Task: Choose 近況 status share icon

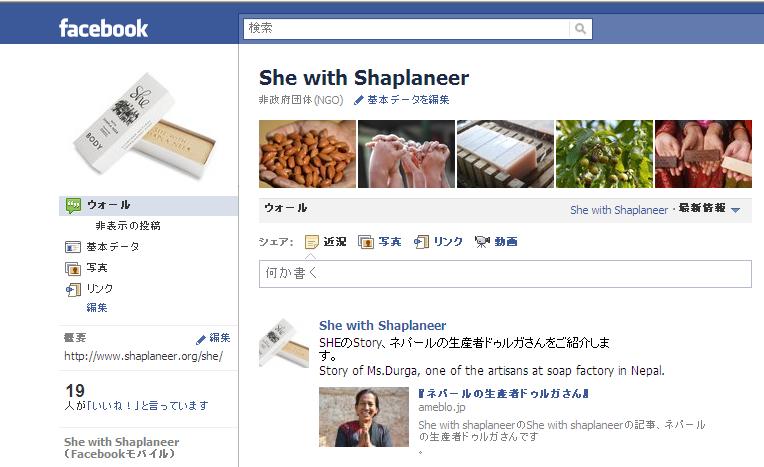Action: point(311,241)
